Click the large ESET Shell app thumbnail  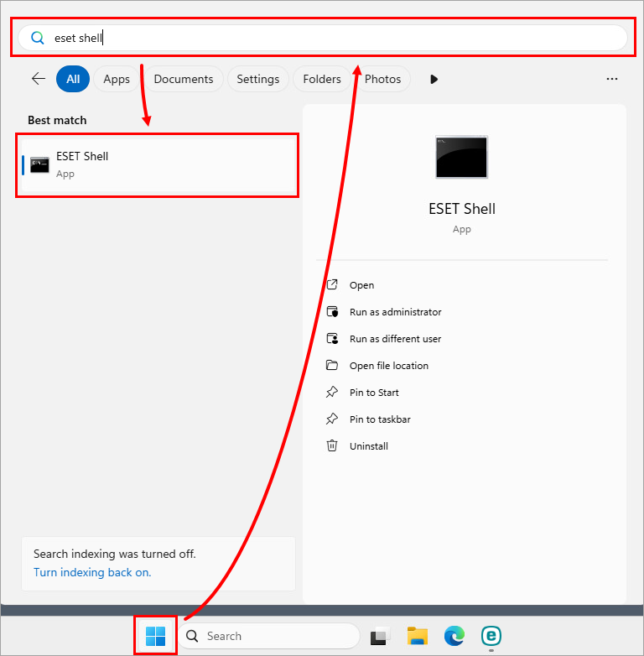(461, 157)
